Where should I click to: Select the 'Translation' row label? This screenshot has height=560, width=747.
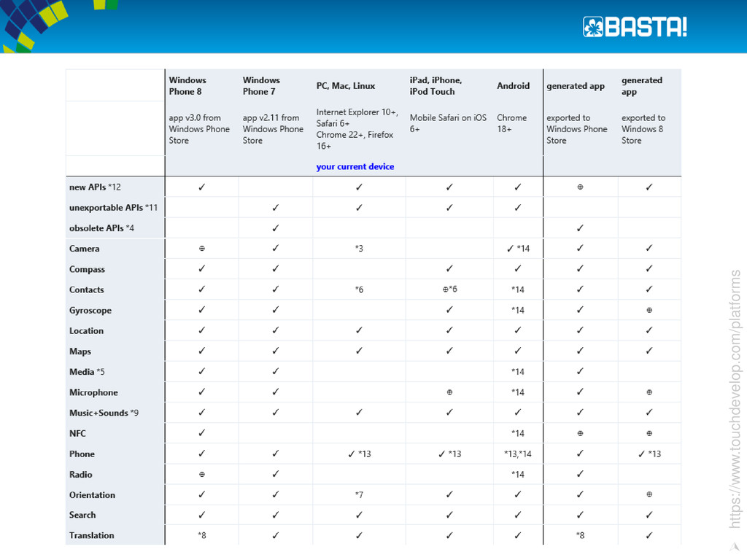pyautogui.click(x=91, y=535)
